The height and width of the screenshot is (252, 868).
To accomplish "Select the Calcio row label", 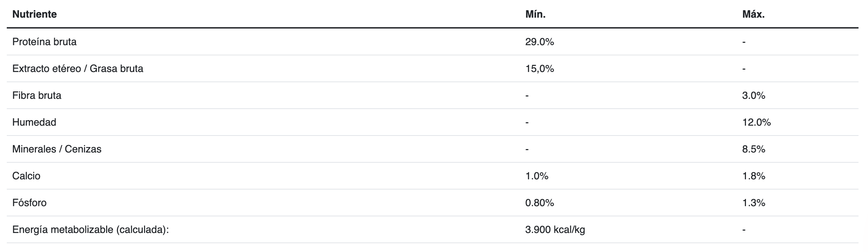I will 26,176.
